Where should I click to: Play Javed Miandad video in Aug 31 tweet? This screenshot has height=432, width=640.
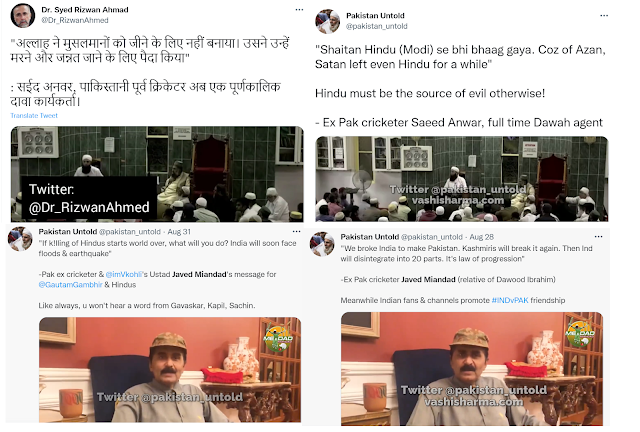170,370
